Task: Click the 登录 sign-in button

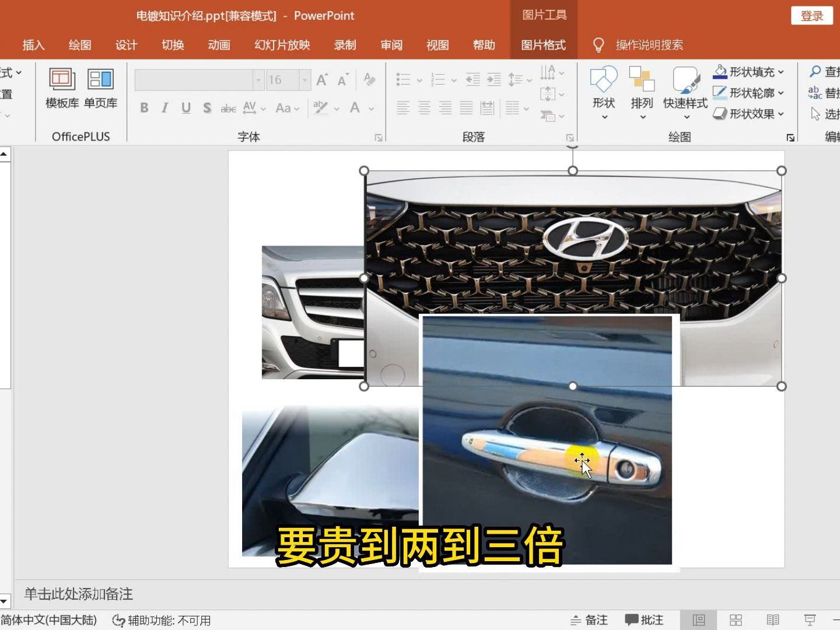Action: (x=812, y=16)
